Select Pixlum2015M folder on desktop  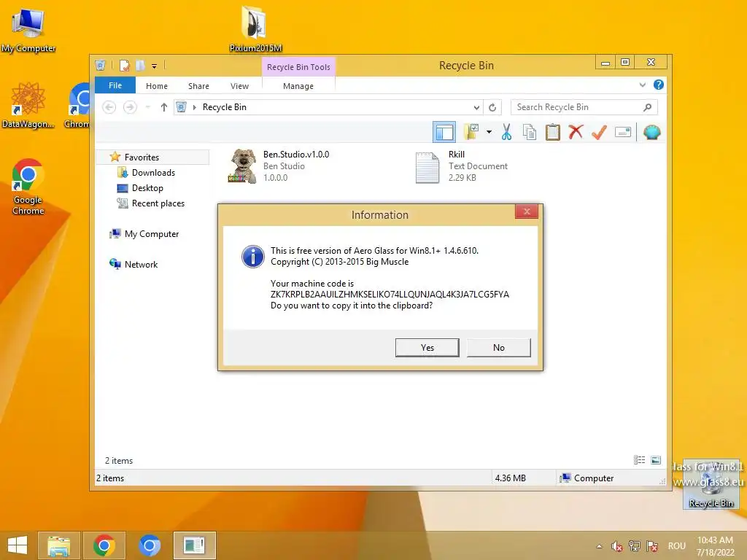click(255, 28)
